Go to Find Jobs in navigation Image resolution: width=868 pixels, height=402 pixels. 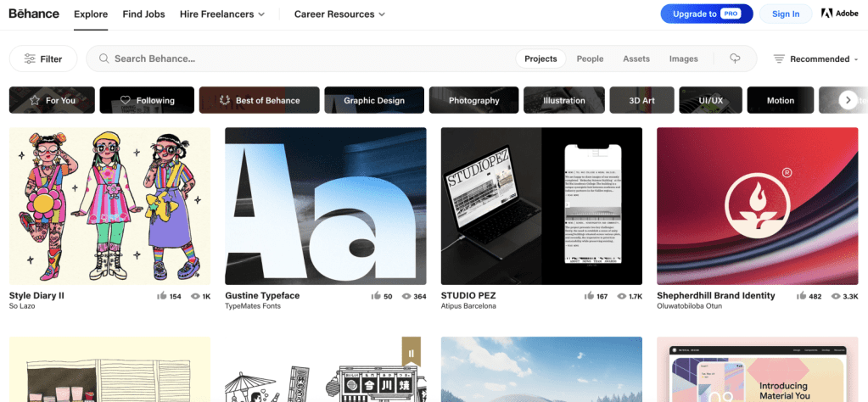[143, 14]
